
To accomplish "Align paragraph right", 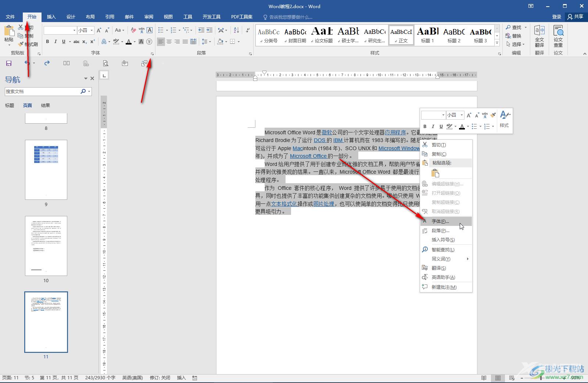I will coord(177,42).
